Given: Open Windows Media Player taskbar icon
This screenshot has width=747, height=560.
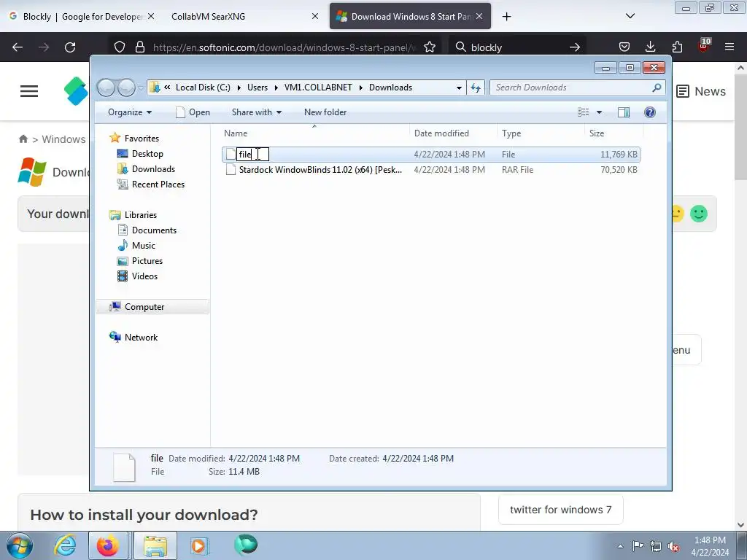Looking at the screenshot, I should click(x=198, y=545).
